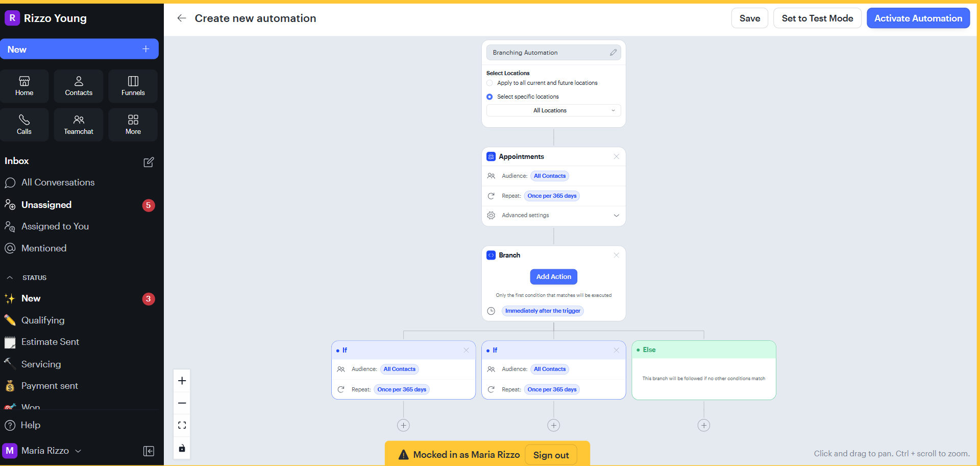
Task: Click the blue New button in sidebar
Action: coord(79,49)
